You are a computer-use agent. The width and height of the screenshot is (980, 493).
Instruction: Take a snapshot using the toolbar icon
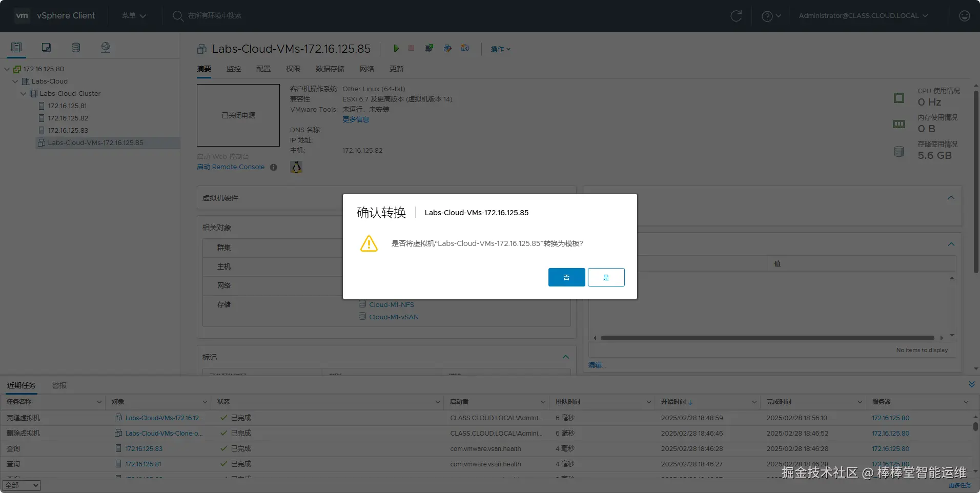465,48
